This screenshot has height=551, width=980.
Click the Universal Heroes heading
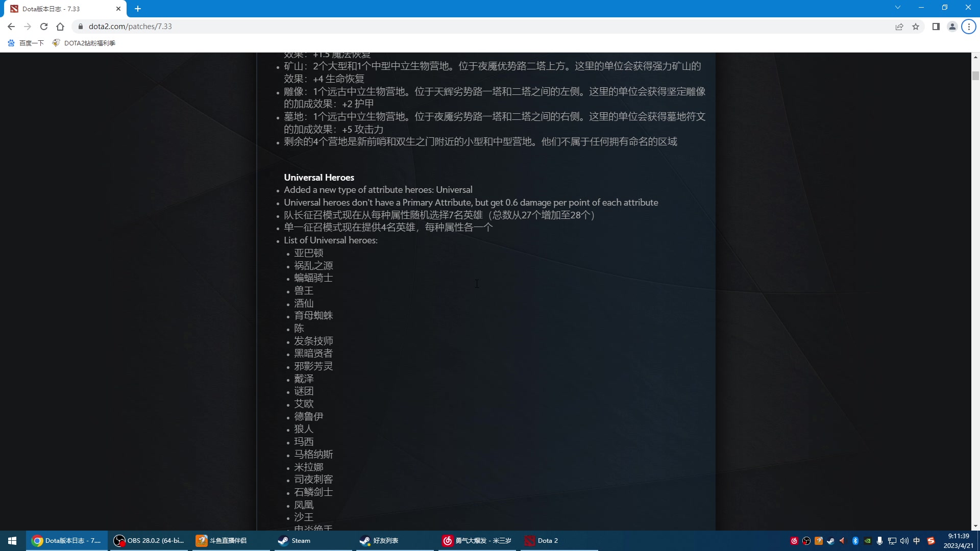click(319, 178)
